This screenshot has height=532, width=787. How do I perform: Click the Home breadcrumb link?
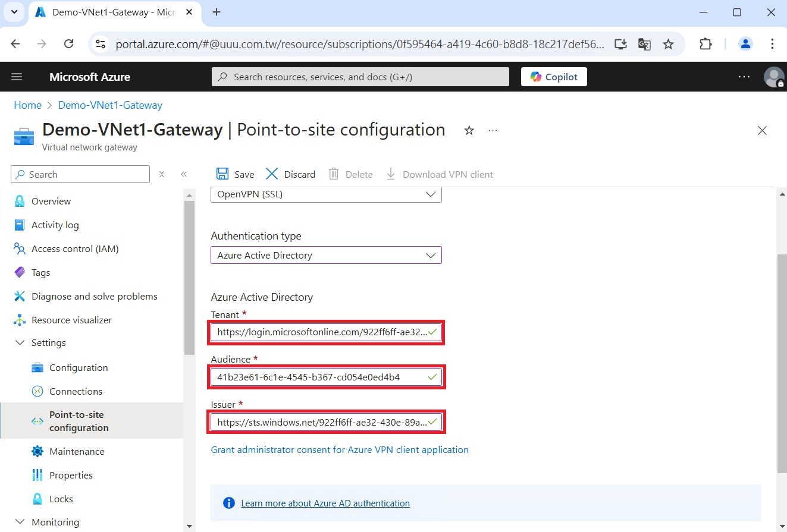point(27,105)
